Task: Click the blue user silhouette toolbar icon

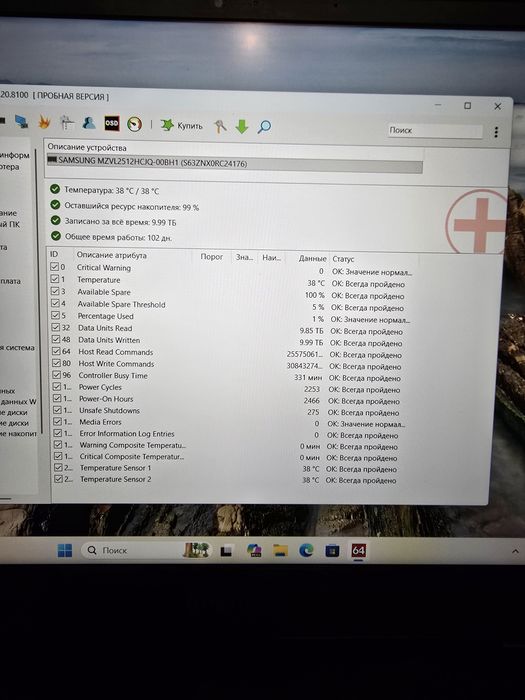Action: tap(89, 123)
